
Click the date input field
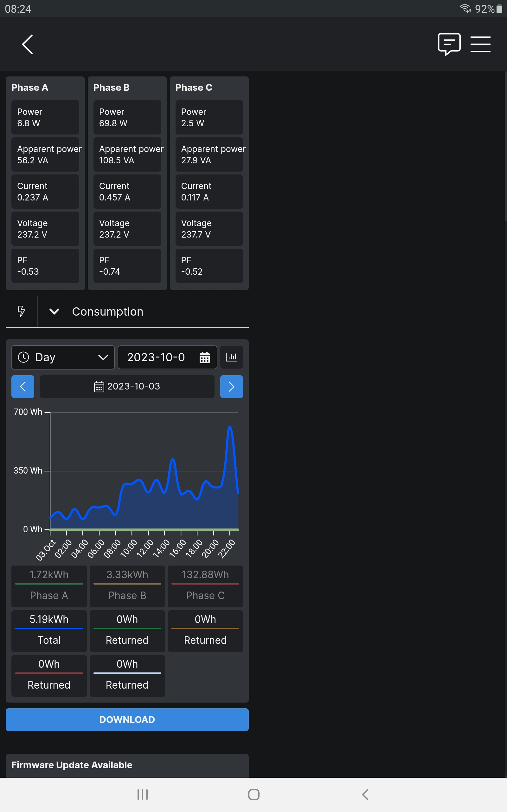(x=156, y=357)
